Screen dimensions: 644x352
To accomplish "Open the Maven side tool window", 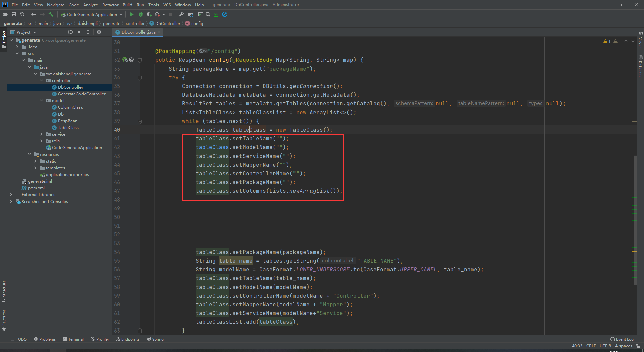I will point(640,40).
